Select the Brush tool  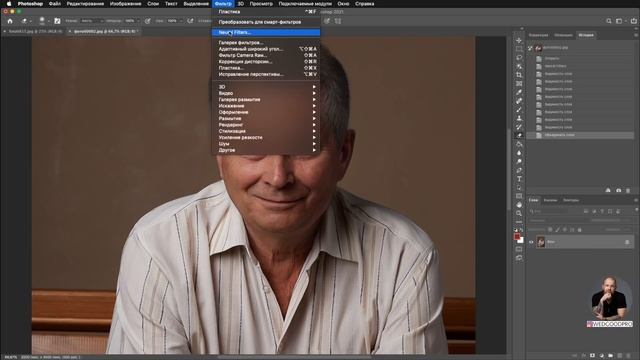click(x=519, y=109)
